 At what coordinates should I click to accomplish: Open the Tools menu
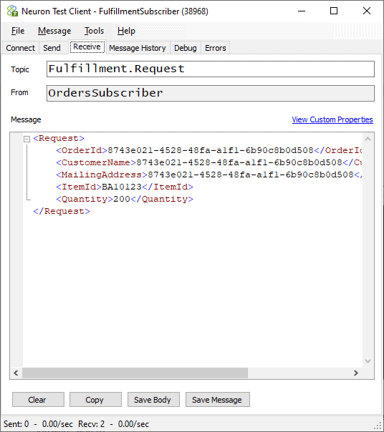coord(94,31)
